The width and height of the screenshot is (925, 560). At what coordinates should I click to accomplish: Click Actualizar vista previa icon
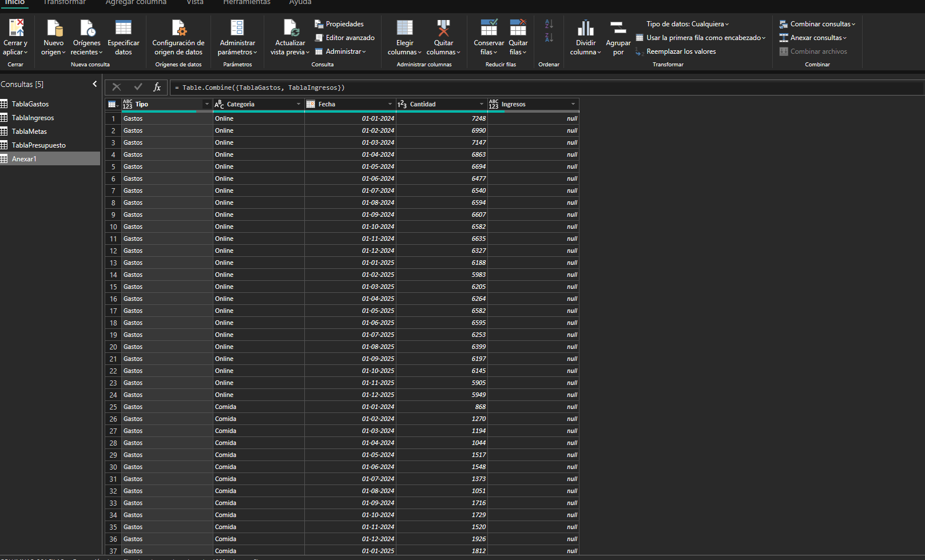291,28
